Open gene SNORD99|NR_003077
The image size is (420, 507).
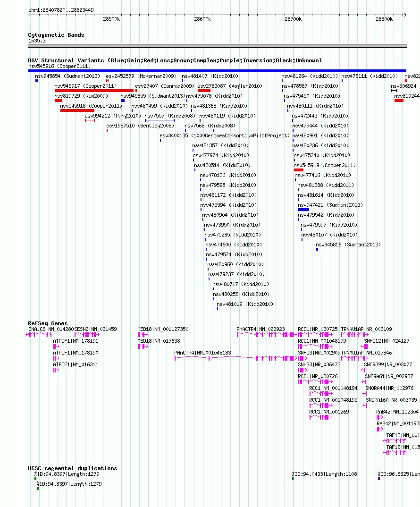[388, 365]
